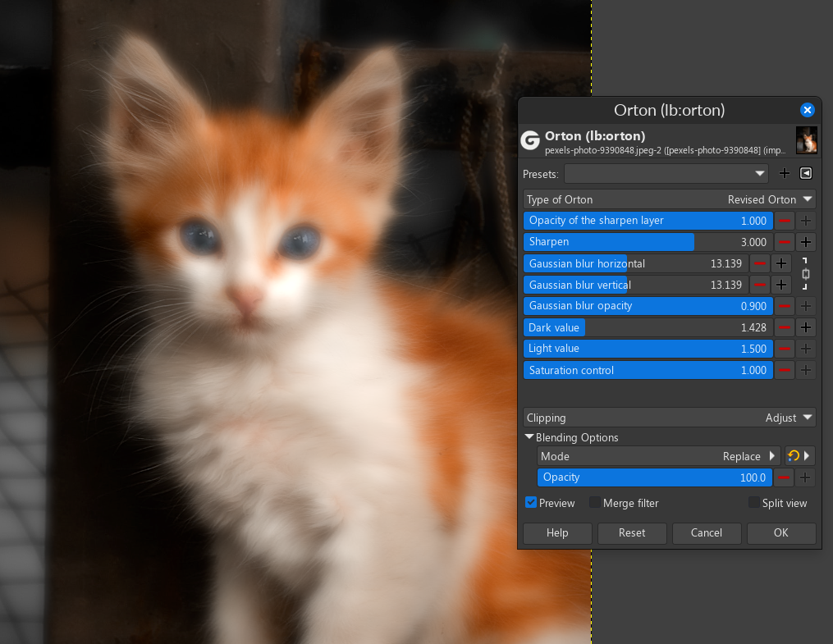Screen dimensions: 833x644
Task: Uncheck the Preview checkbox
Action: (x=531, y=502)
